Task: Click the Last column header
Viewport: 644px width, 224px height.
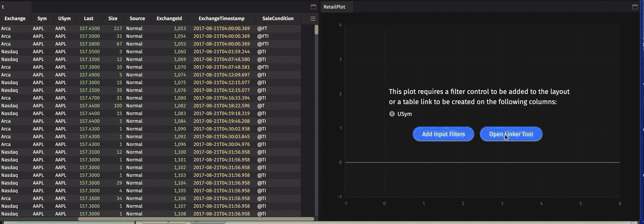Action: point(89,19)
